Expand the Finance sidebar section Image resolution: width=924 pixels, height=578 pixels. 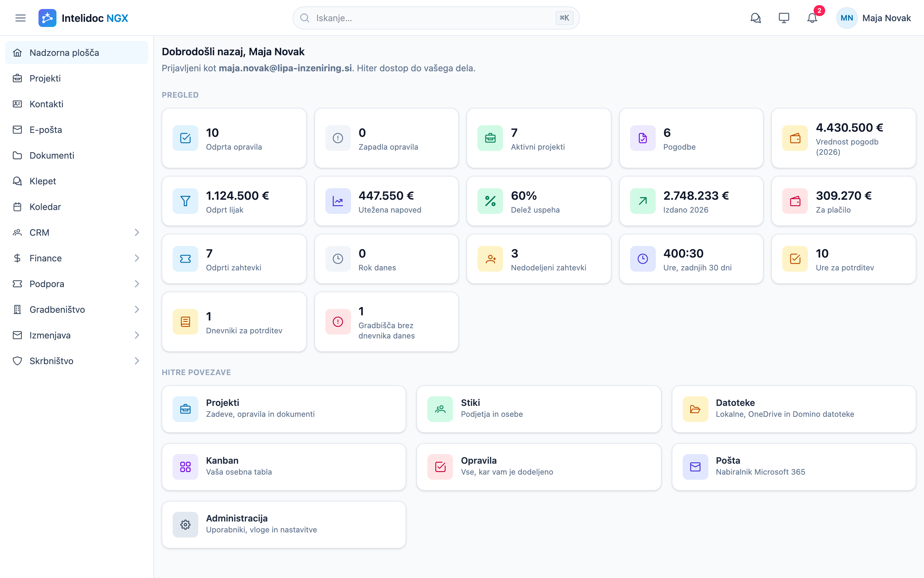point(76,258)
